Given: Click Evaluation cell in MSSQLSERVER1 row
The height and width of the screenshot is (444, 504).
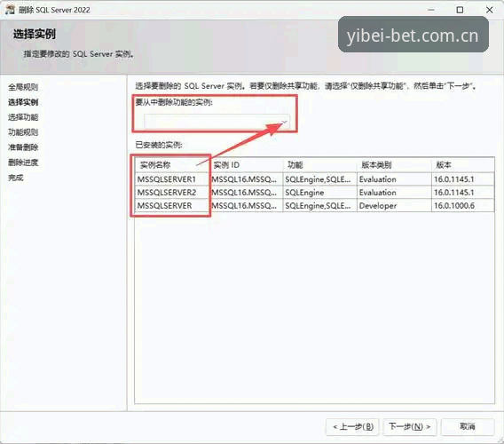Looking at the screenshot, I should (394, 179).
